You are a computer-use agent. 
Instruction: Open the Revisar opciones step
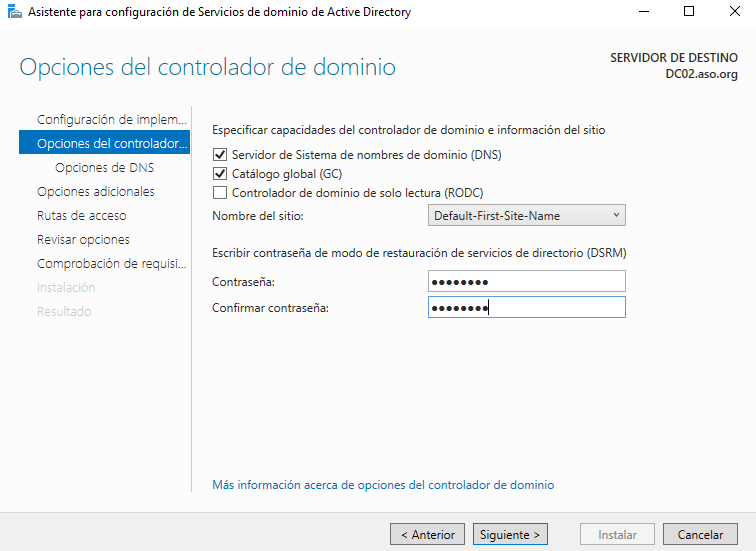click(83, 240)
